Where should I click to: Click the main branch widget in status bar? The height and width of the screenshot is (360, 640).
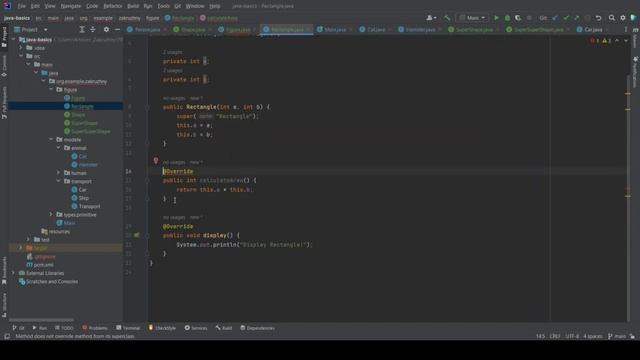tap(617, 336)
